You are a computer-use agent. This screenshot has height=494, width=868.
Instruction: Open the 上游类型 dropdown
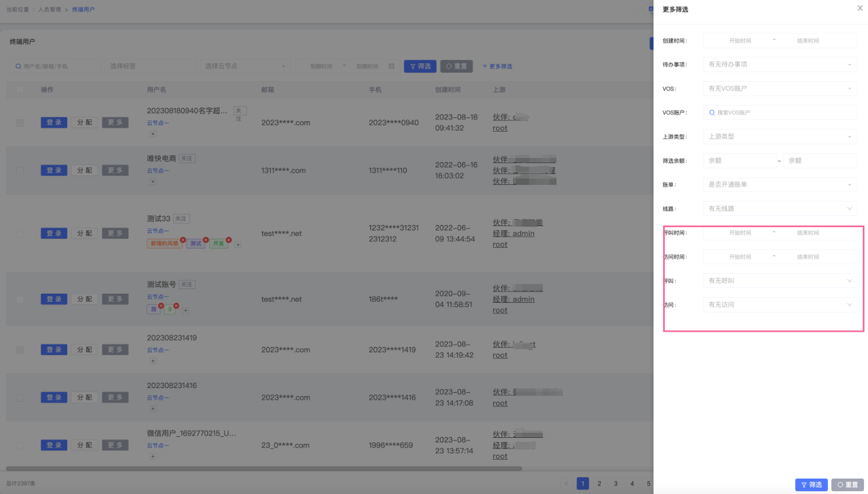pyautogui.click(x=780, y=137)
